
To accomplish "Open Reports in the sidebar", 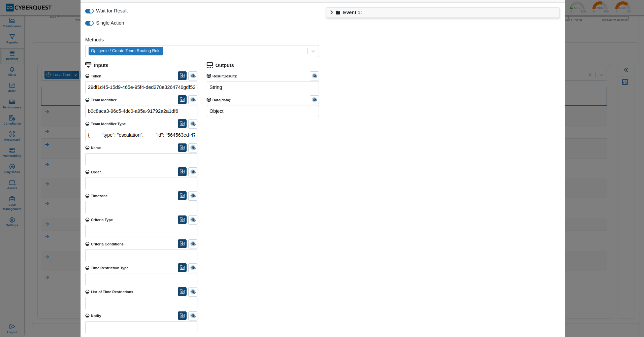I will tap(12, 39).
